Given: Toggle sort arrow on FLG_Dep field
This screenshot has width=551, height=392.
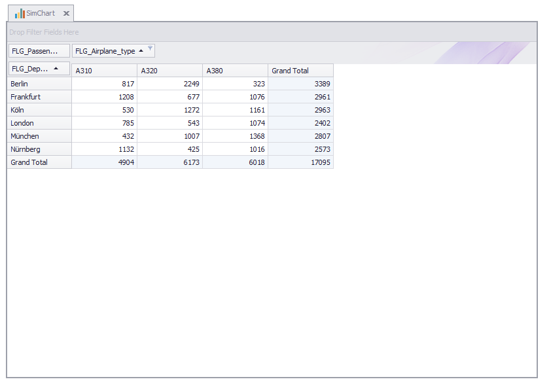Looking at the screenshot, I should click(56, 69).
